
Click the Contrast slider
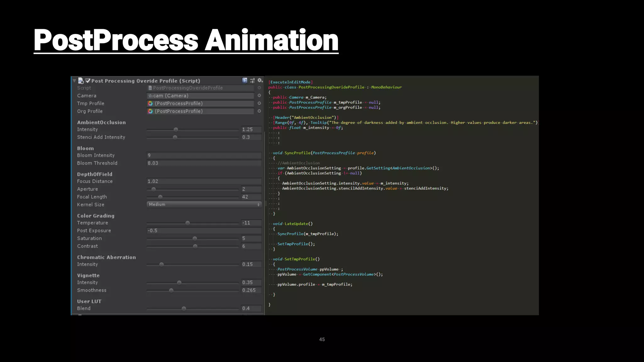point(193,246)
